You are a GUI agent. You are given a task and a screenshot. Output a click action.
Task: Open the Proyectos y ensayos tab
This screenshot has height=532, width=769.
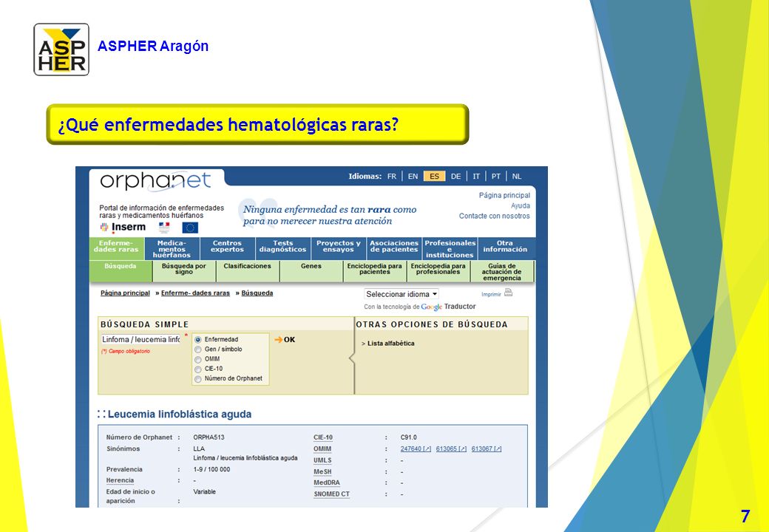click(x=339, y=248)
